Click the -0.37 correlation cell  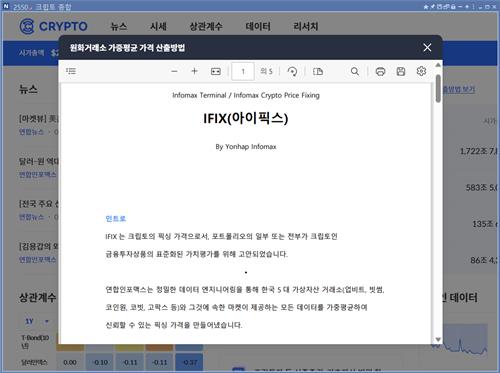click(x=189, y=362)
